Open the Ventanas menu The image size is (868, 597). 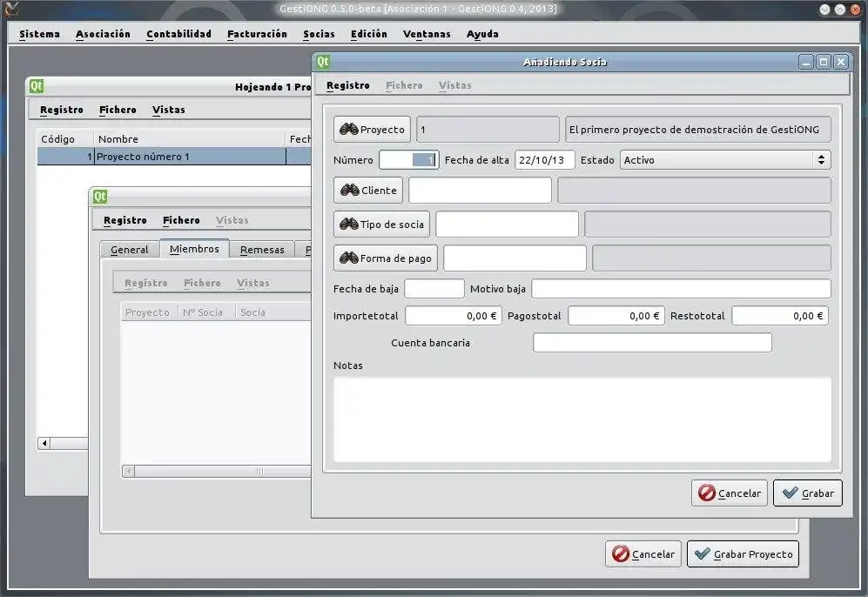(x=427, y=34)
